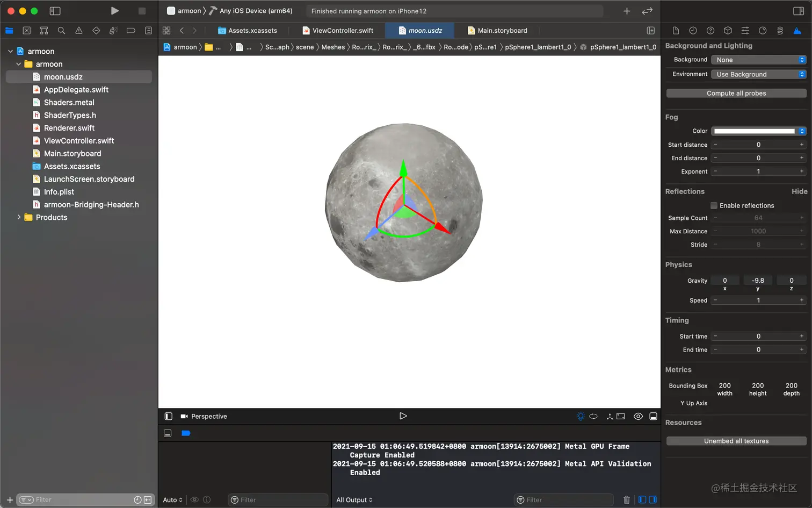This screenshot has width=812, height=508.
Task: Select the moon.usdz editor tab
Action: 420,31
